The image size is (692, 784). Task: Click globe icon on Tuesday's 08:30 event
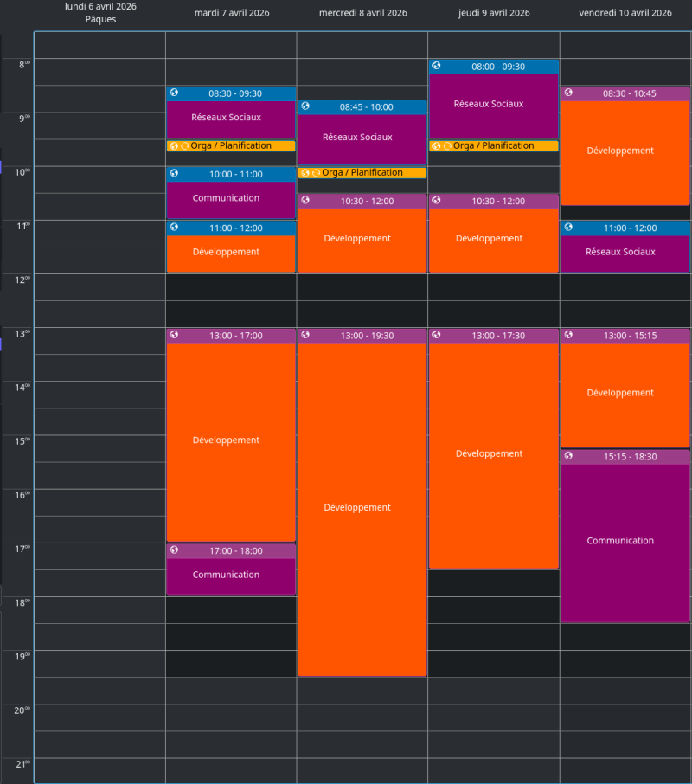[174, 93]
